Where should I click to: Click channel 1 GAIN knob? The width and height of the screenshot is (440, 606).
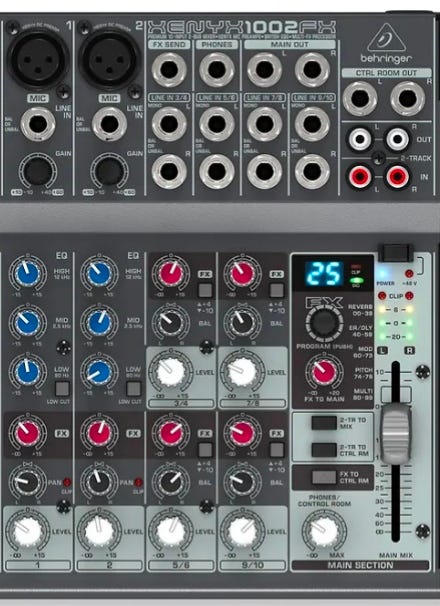pos(38,171)
